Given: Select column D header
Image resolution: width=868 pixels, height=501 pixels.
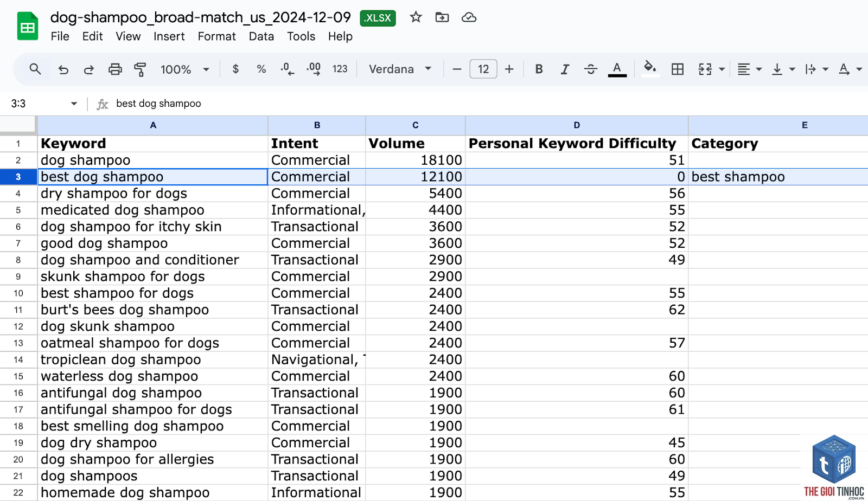Looking at the screenshot, I should 577,125.
